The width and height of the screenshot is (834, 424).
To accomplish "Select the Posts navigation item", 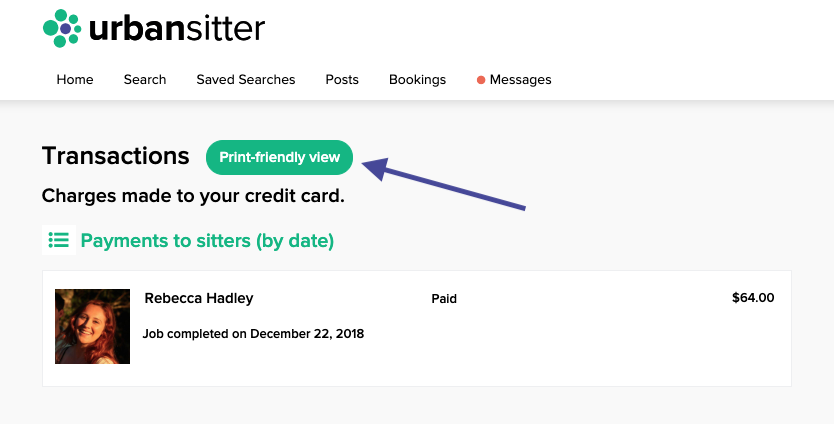I will pyautogui.click(x=342, y=79).
